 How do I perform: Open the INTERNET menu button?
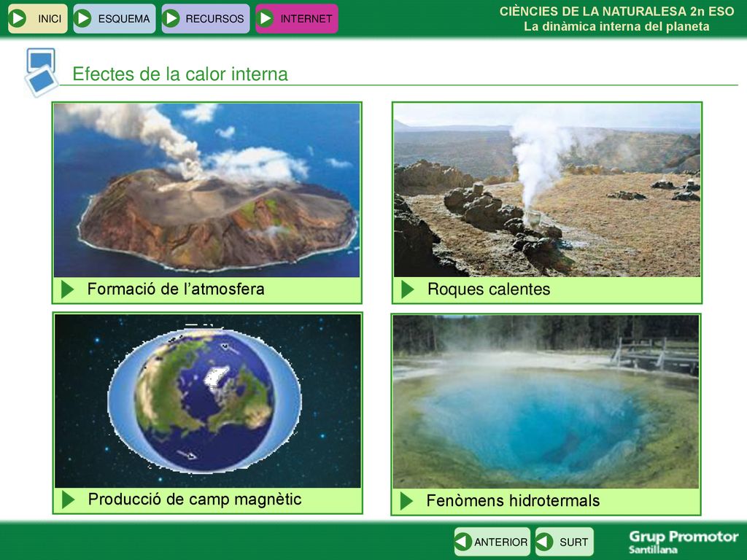297,18
